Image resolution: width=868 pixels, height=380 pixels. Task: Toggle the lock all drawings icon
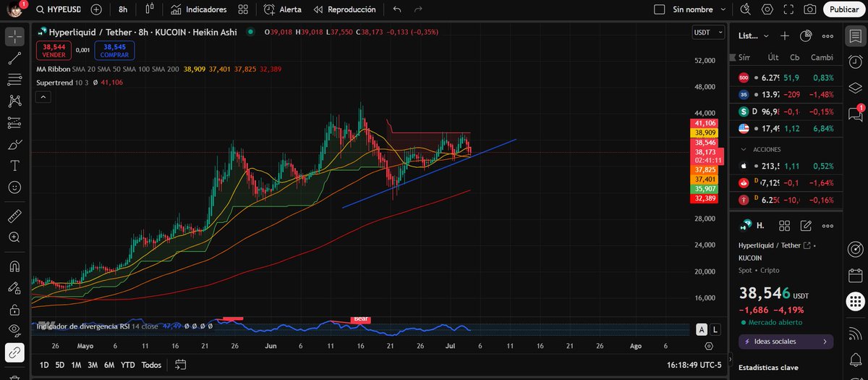[x=14, y=309]
